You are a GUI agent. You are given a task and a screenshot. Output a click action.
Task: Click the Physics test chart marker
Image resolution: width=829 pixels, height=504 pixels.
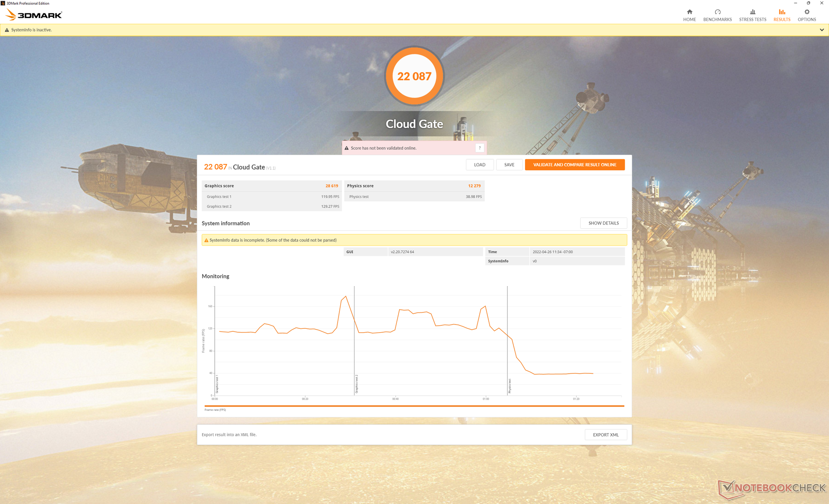[x=509, y=386]
